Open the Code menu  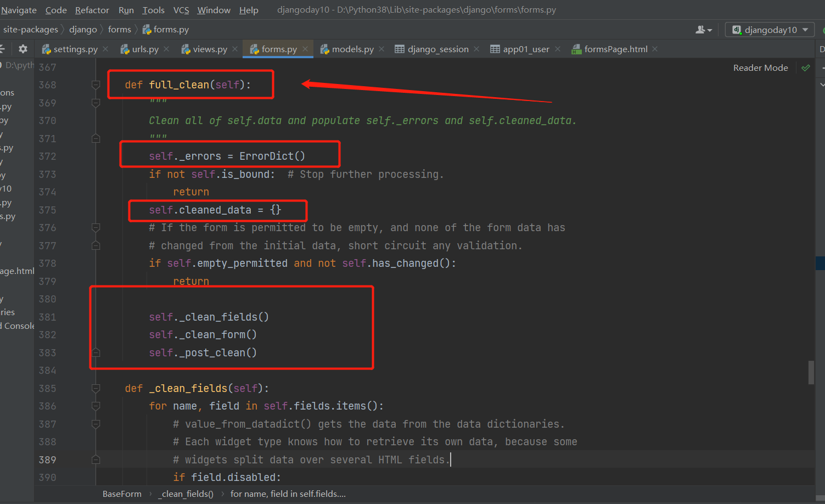click(56, 10)
